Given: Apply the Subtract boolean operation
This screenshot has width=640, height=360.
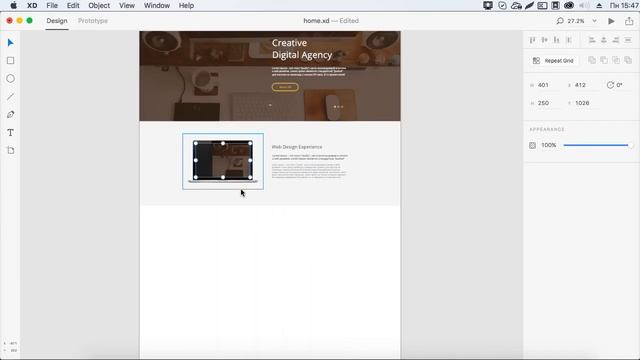Looking at the screenshot, I should click(x=604, y=60).
